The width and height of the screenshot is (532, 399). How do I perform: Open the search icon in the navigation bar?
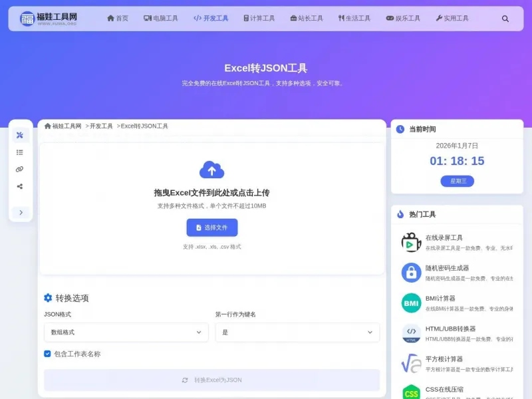point(505,19)
